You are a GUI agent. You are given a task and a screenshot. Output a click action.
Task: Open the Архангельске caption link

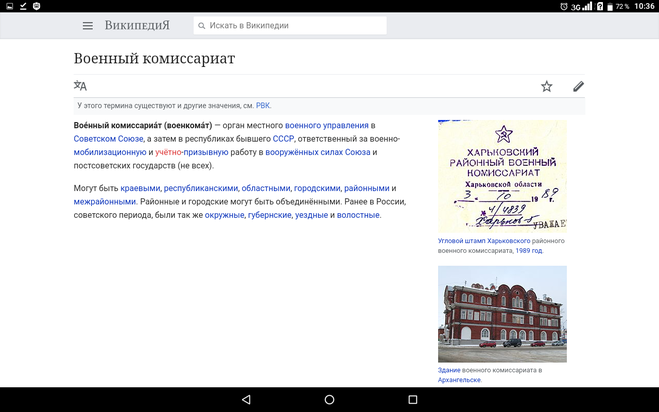click(459, 380)
